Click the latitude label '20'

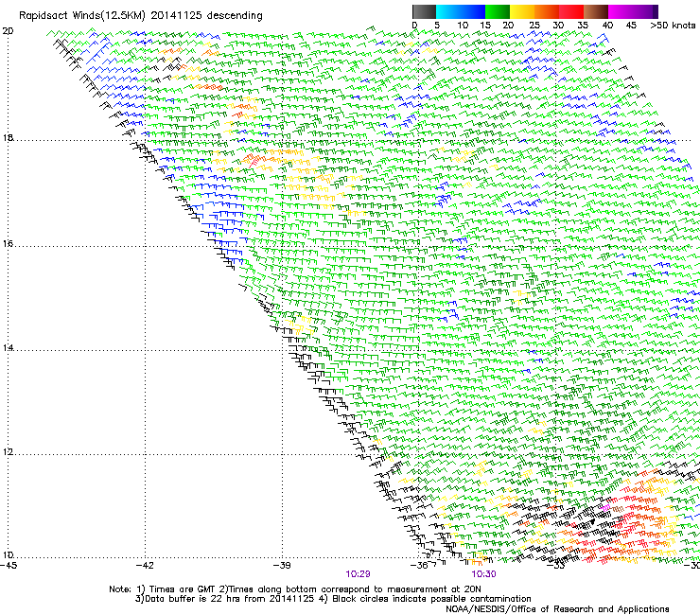click(x=8, y=31)
